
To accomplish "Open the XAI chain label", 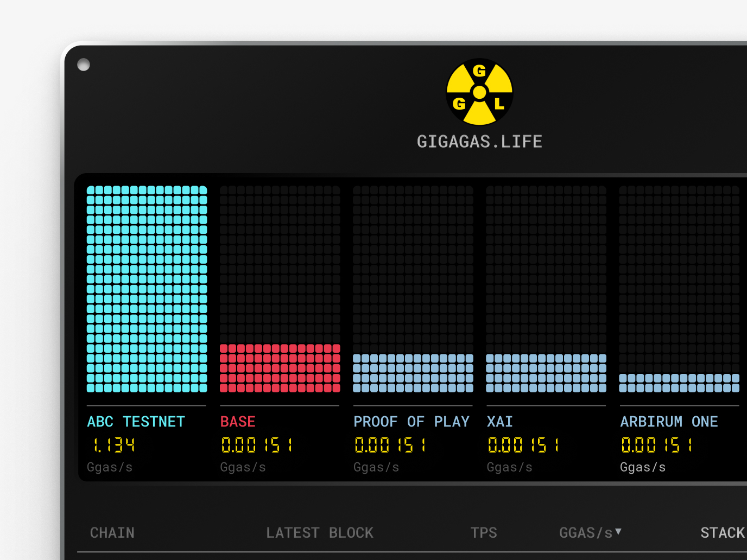I will coord(500,422).
